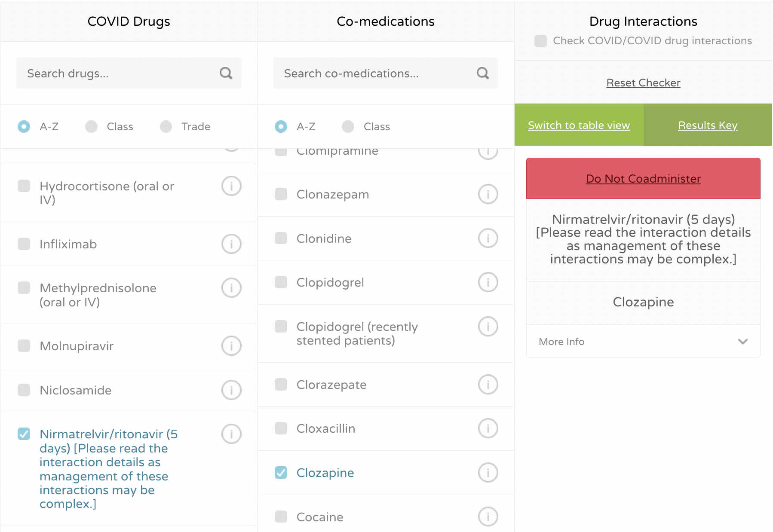Open info icon for Molnupiravir
This screenshot has height=532, width=773.
pos(231,346)
